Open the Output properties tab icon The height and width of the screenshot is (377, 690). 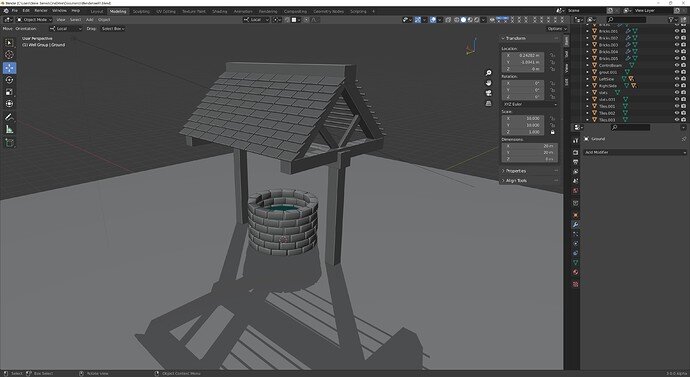(x=575, y=162)
